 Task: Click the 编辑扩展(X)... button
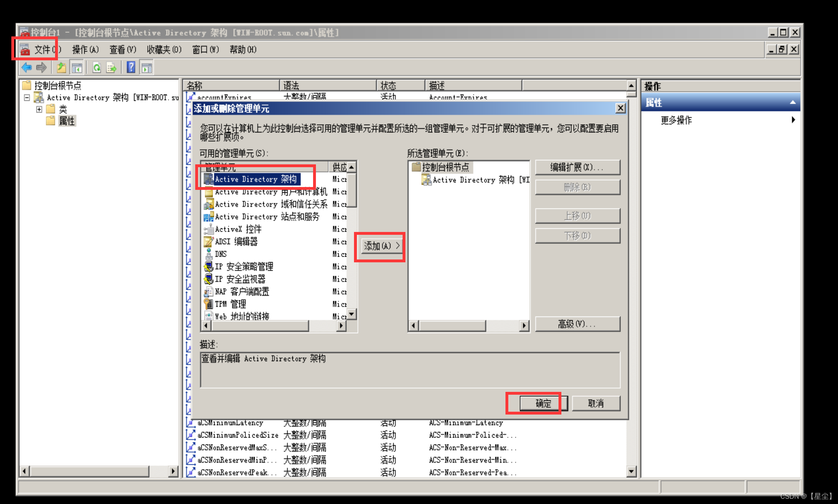pyautogui.click(x=577, y=167)
